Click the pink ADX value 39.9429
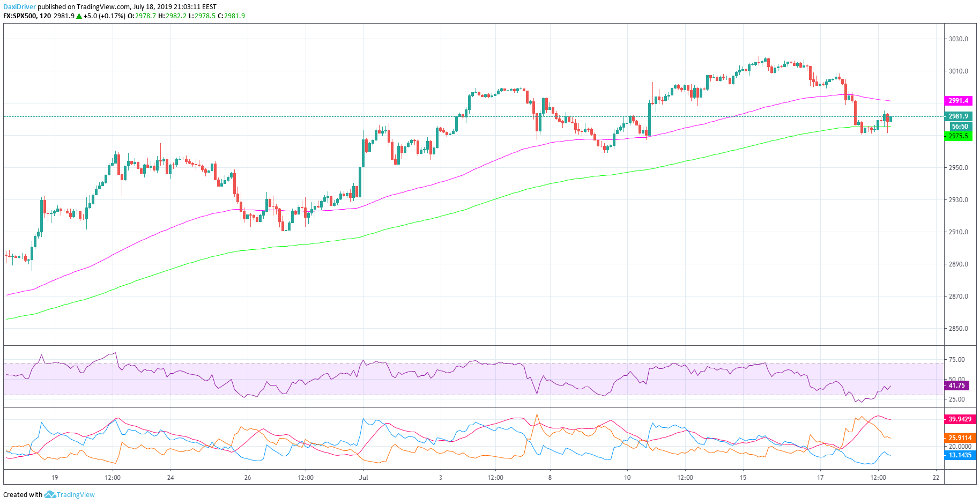This screenshot has width=980, height=504. click(x=960, y=419)
